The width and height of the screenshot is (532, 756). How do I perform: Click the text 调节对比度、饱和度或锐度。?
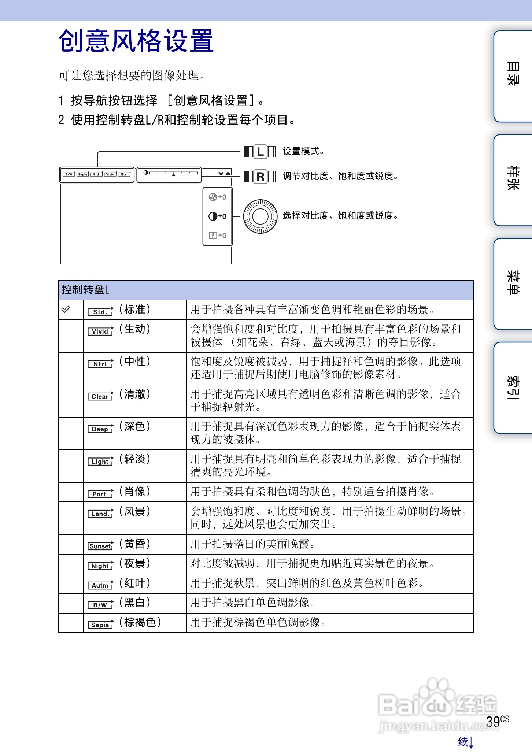click(x=340, y=176)
